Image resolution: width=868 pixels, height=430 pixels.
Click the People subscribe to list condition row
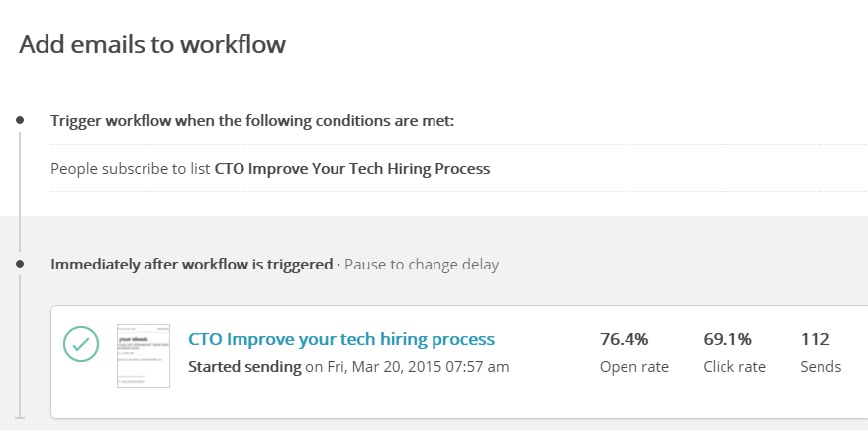[x=459, y=168]
